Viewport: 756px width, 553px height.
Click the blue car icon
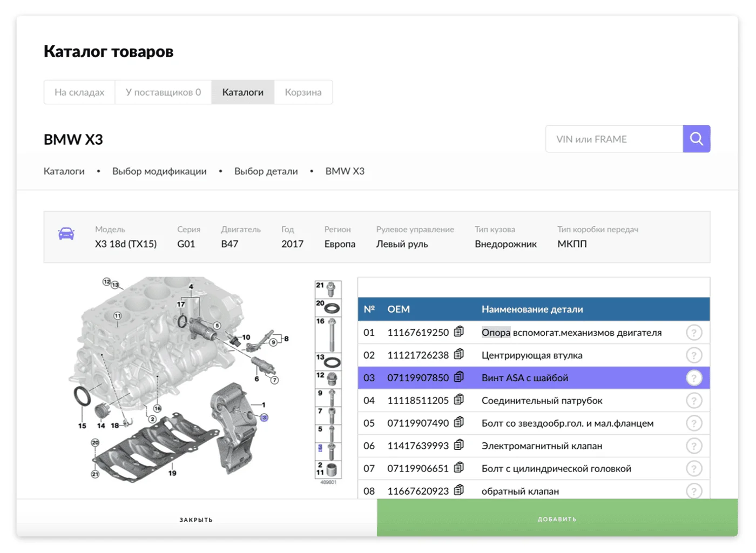66,234
